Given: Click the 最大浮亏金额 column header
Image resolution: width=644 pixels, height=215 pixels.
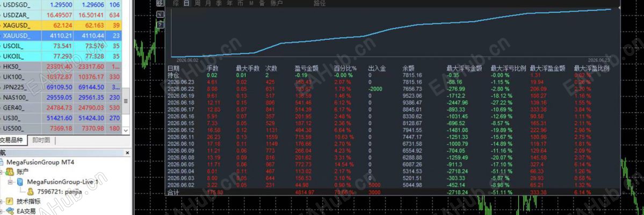Looking at the screenshot, I should coord(464,69).
